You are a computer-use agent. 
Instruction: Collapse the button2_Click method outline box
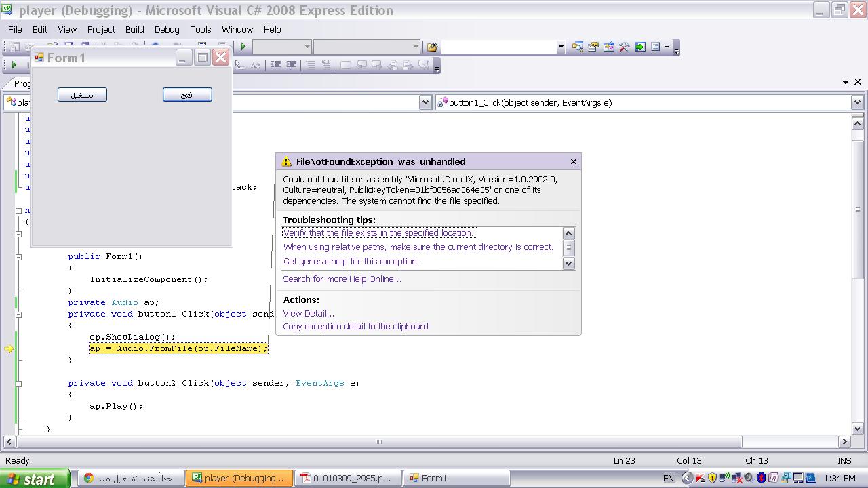tap(18, 384)
